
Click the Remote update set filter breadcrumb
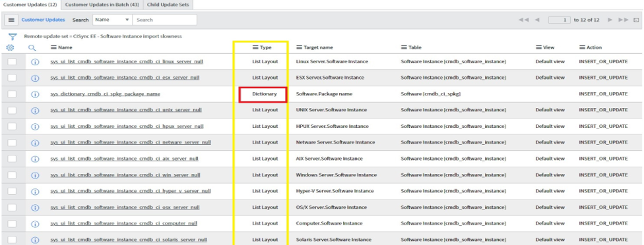tap(103, 36)
